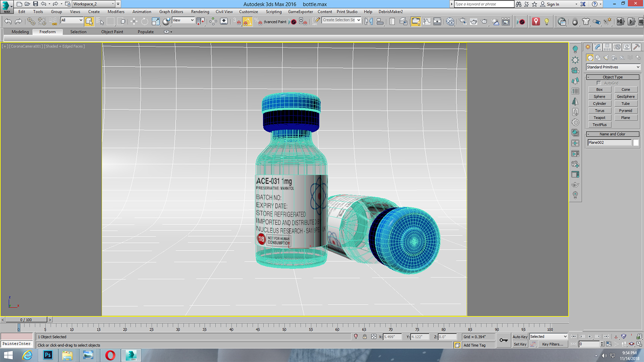Viewport: 644px width, 362px height.
Task: Open the reference coordinate View dropdown
Action: coord(183,20)
